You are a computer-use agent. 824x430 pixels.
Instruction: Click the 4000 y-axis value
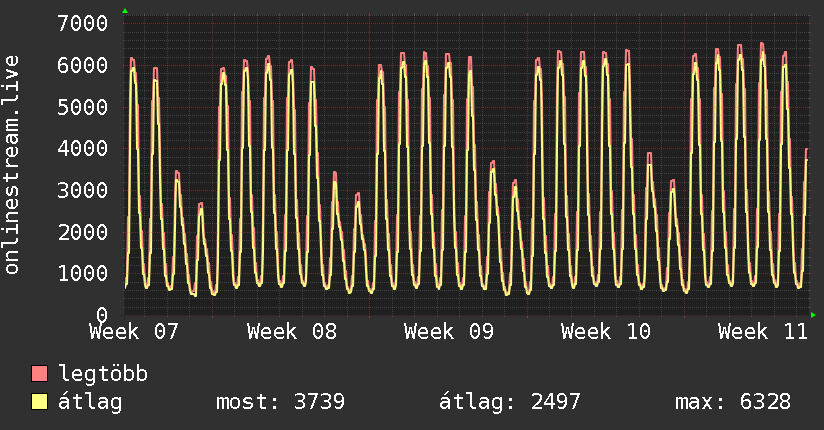pyautogui.click(x=83, y=148)
